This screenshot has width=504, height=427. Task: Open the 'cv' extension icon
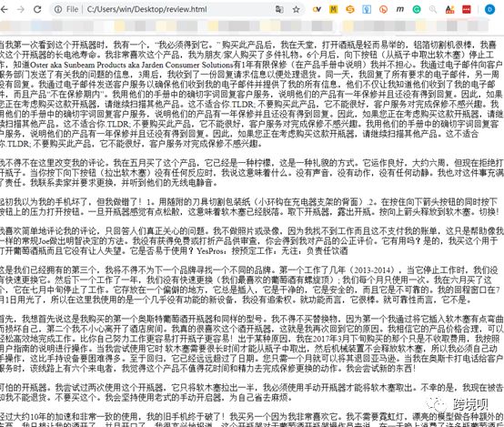[317, 9]
